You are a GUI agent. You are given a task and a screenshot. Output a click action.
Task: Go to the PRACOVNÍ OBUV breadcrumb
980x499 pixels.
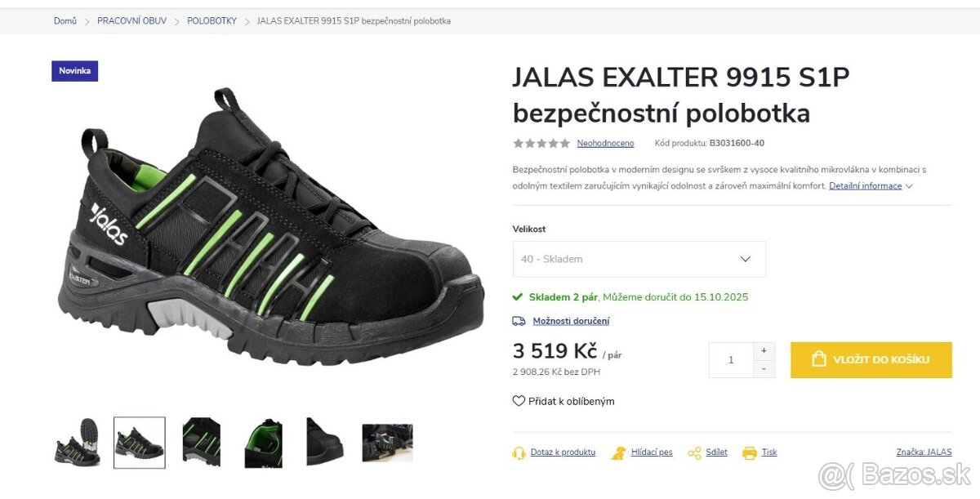click(131, 21)
